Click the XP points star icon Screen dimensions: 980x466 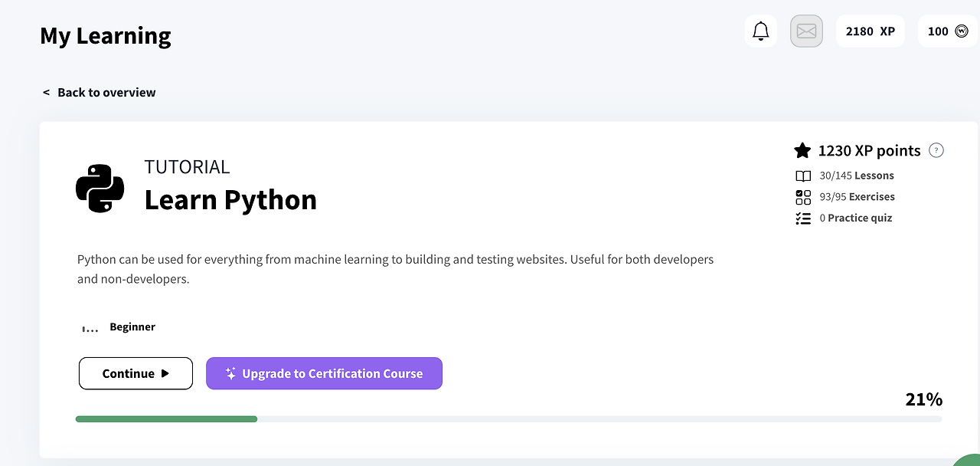coord(802,150)
